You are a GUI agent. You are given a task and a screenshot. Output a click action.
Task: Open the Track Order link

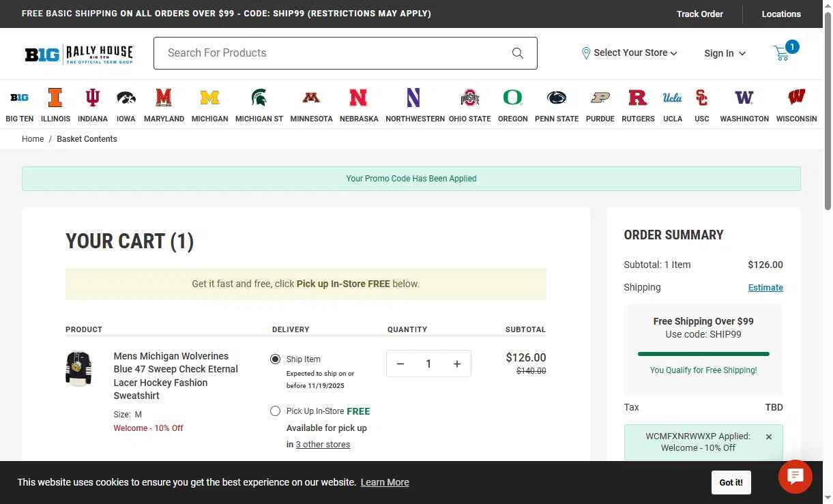pos(700,14)
